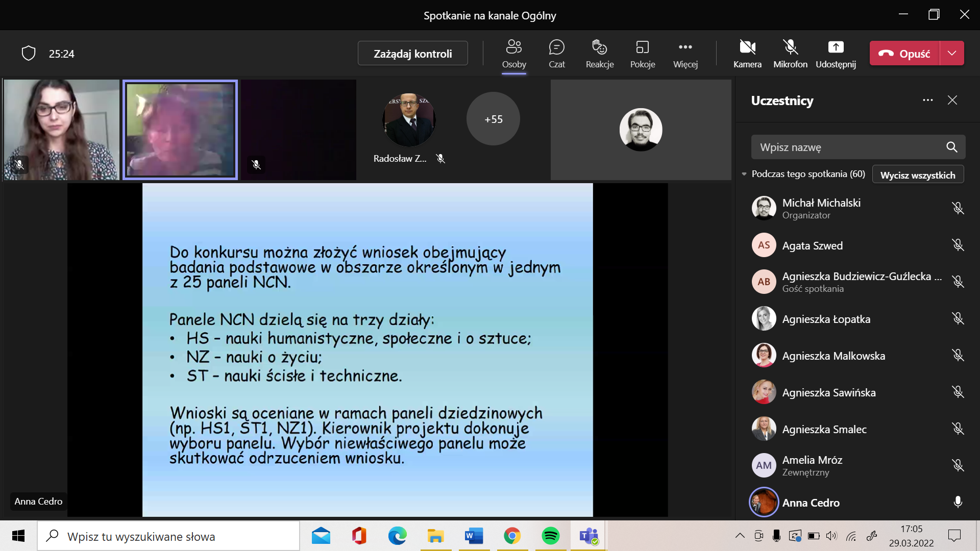Collapse the 'Podczas tego spotkania' section
Viewport: 980px width, 551px height.
pos(744,174)
